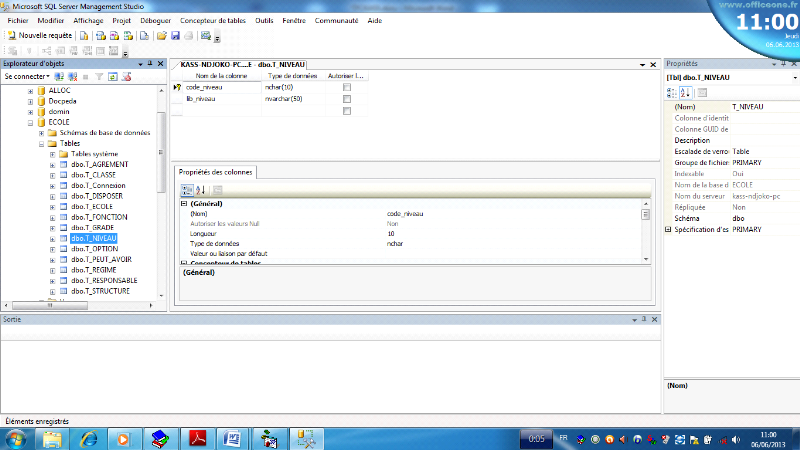
Task: Open the Fenêtre menu
Action: tap(294, 20)
